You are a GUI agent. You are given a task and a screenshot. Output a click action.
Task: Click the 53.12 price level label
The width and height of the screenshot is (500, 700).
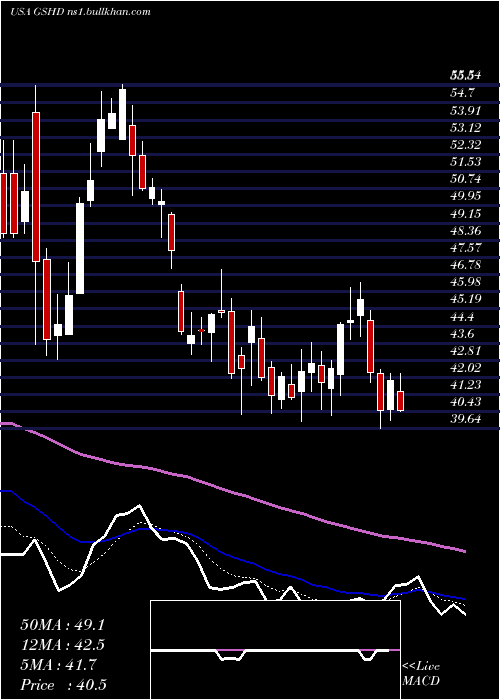point(466,128)
